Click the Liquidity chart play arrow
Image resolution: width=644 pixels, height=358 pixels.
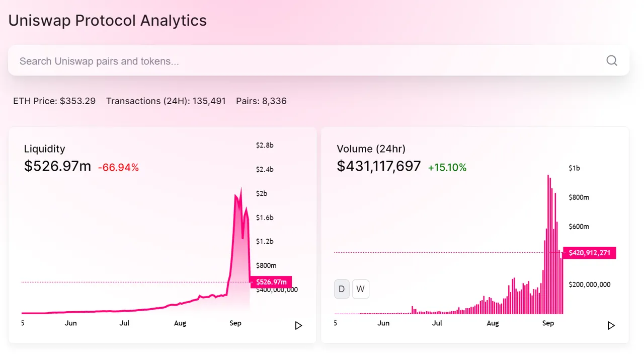click(x=298, y=326)
